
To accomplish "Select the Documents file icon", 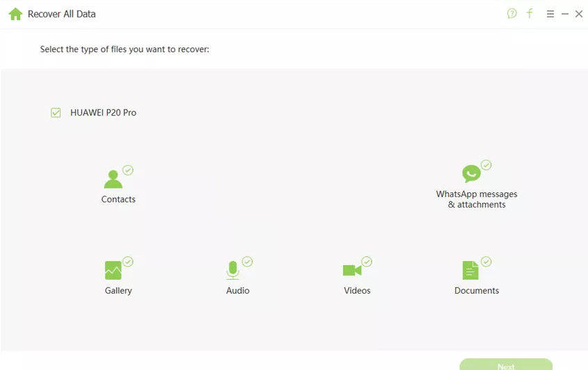I will pos(471,271).
